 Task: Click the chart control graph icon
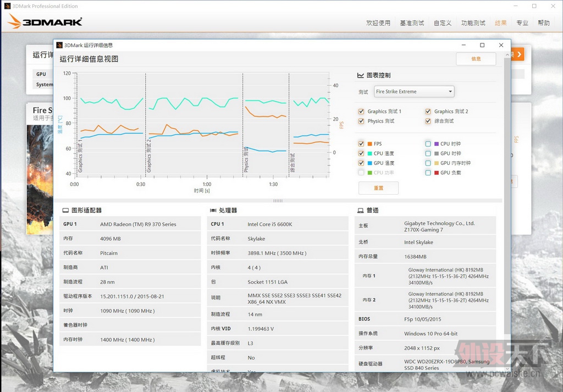click(361, 75)
